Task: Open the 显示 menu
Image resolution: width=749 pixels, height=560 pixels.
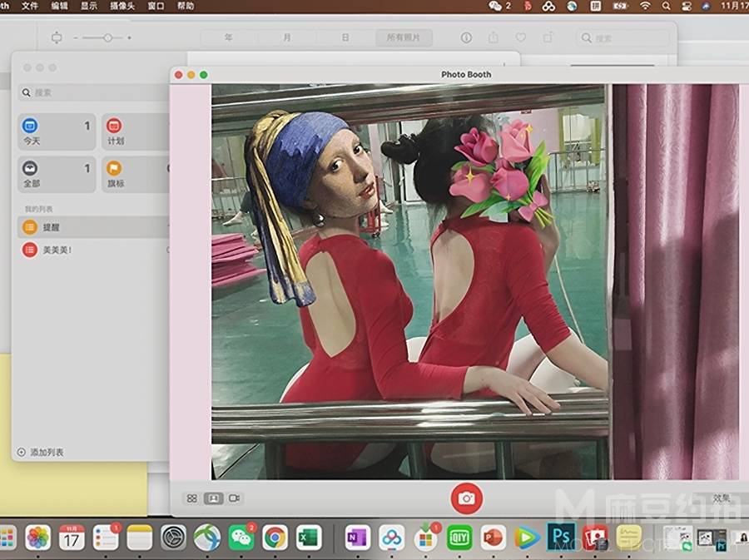Action: [89, 6]
